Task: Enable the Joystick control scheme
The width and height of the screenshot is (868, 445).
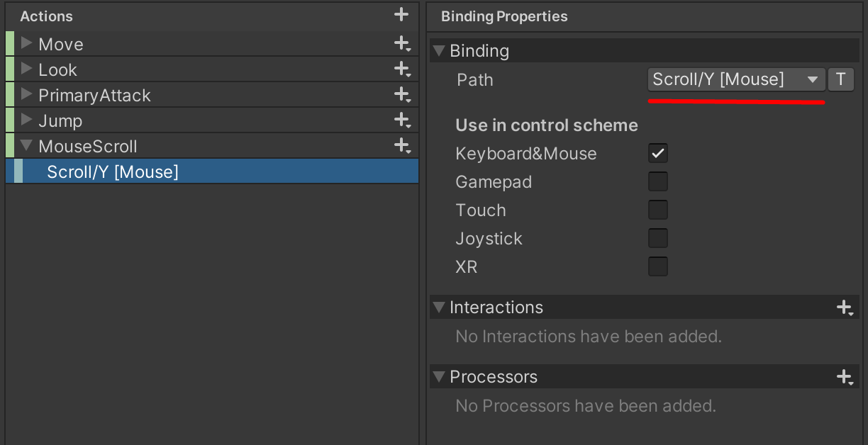Action: click(x=657, y=238)
